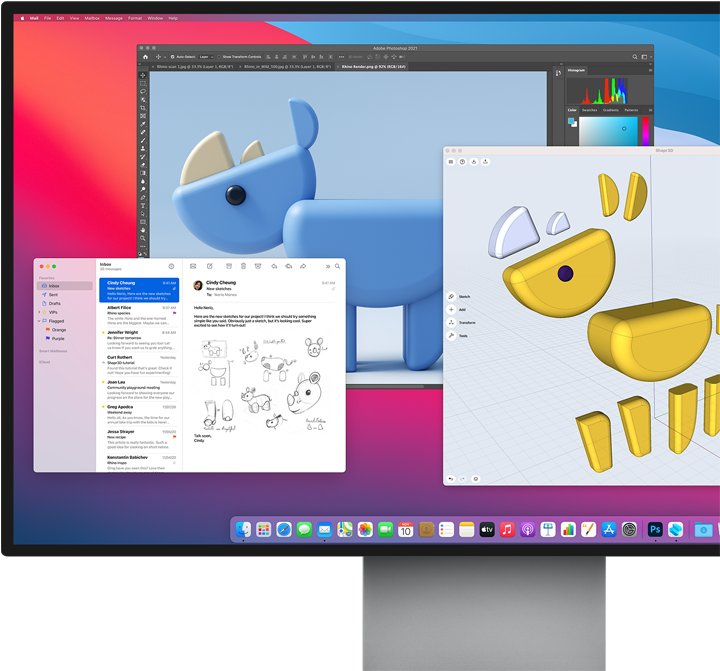Click the compose new message icon in Mail
Image resolution: width=720 pixels, height=671 pixels.
(x=209, y=266)
